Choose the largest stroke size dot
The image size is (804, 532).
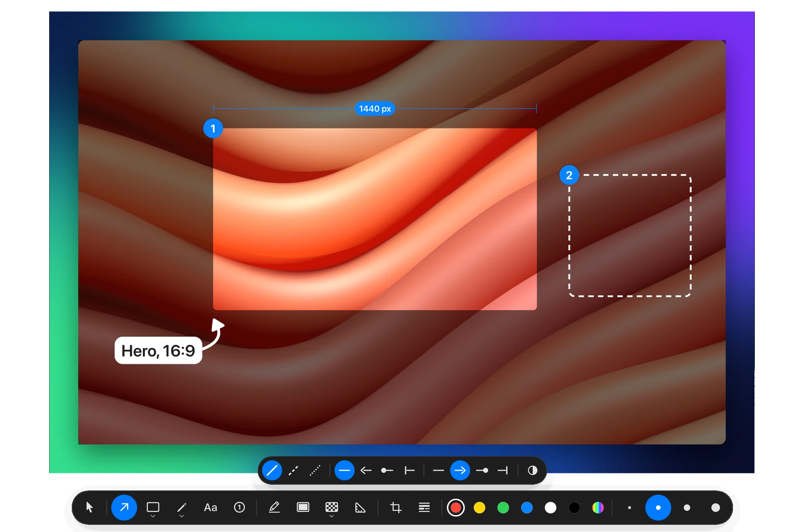click(716, 507)
